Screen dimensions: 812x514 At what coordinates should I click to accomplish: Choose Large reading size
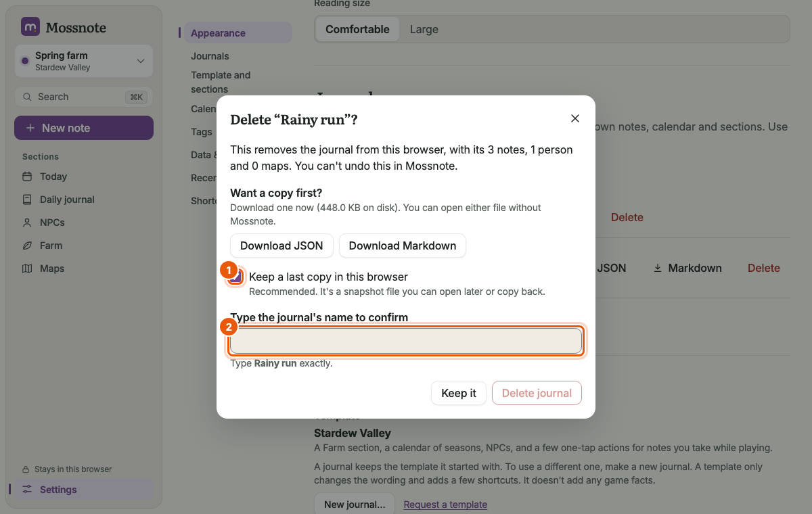click(424, 29)
